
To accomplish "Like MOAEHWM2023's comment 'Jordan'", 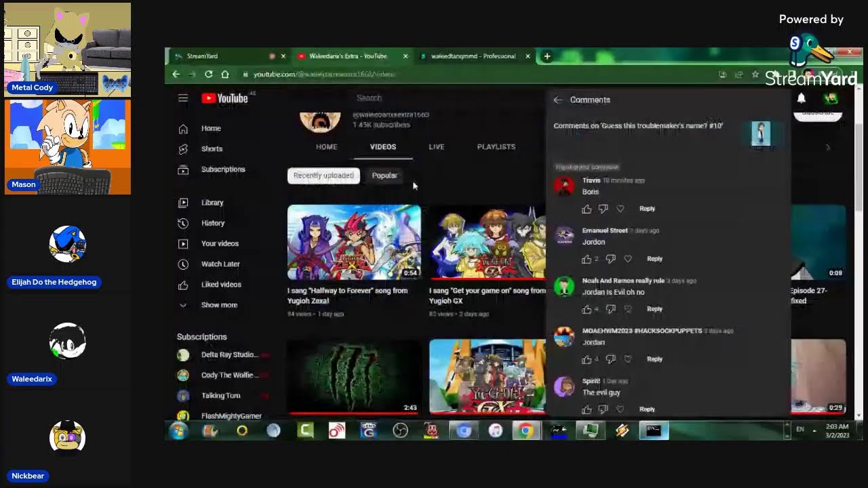I will (x=587, y=359).
